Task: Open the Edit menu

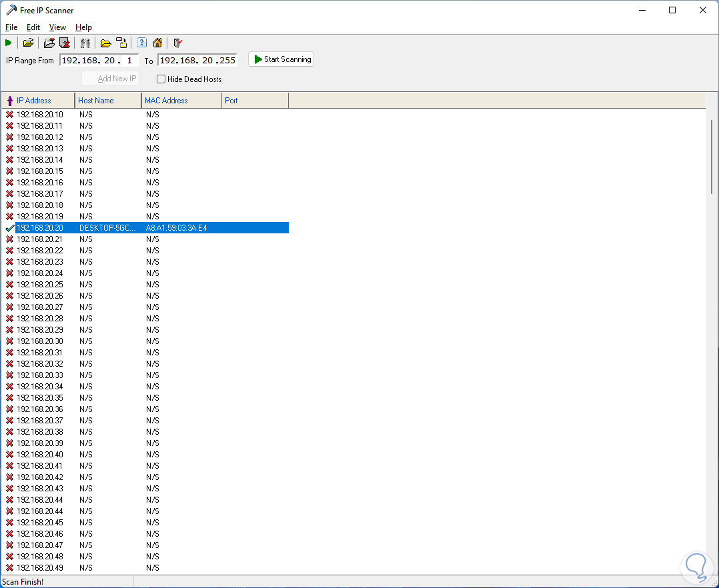Action: (x=33, y=27)
